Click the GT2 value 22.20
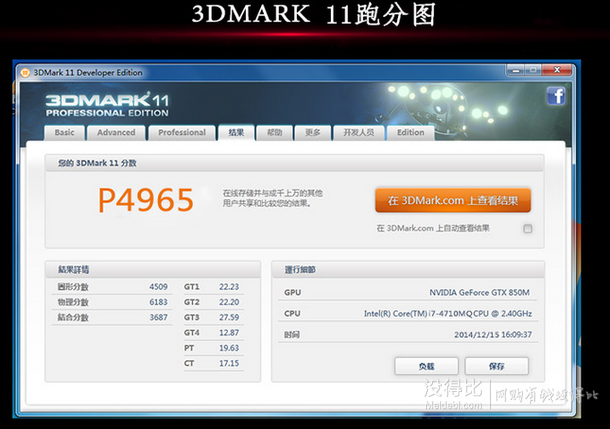Viewport: 610px width, 429px height. (x=229, y=302)
